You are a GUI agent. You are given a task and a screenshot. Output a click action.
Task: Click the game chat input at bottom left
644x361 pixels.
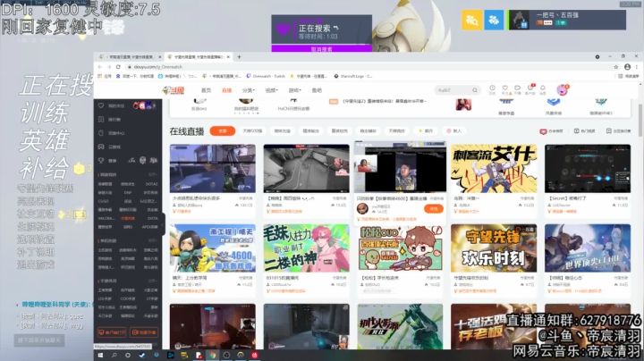tap(39, 340)
